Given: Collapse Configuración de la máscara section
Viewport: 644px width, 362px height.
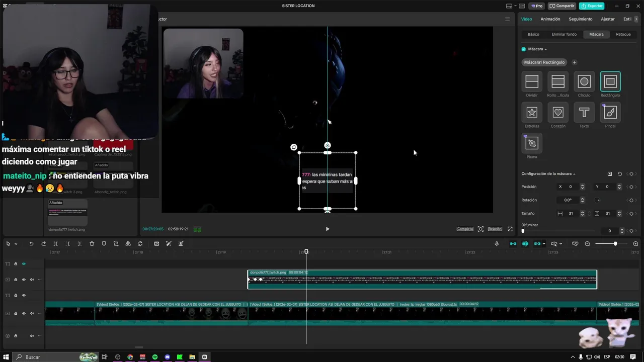Looking at the screenshot, I should (574, 174).
